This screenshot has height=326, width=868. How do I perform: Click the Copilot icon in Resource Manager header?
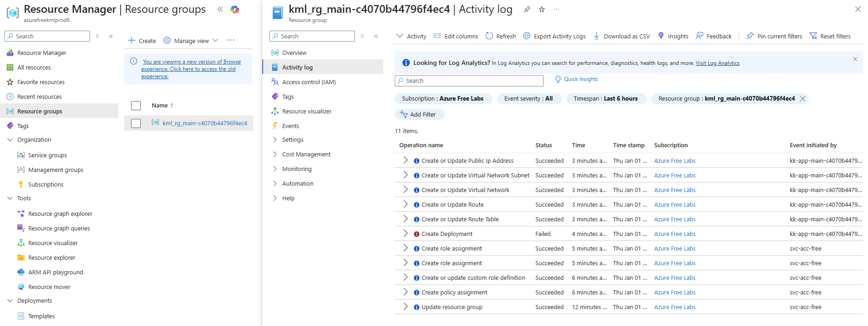235,9
